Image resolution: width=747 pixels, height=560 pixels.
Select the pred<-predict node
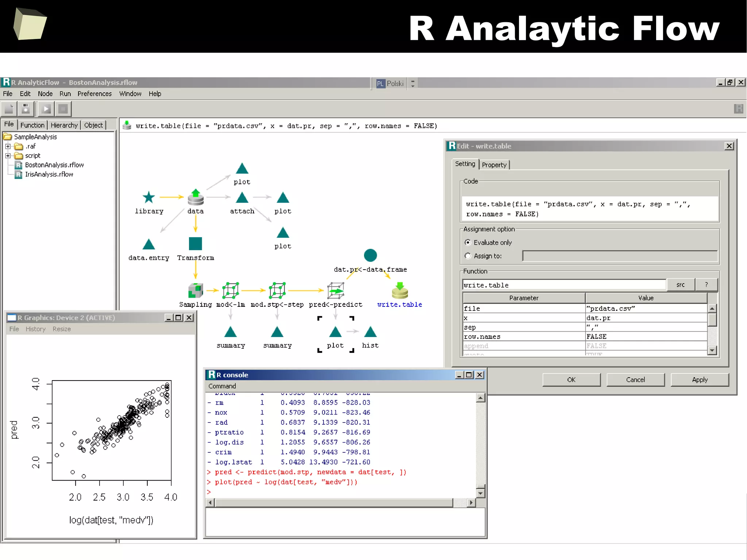[x=336, y=291]
